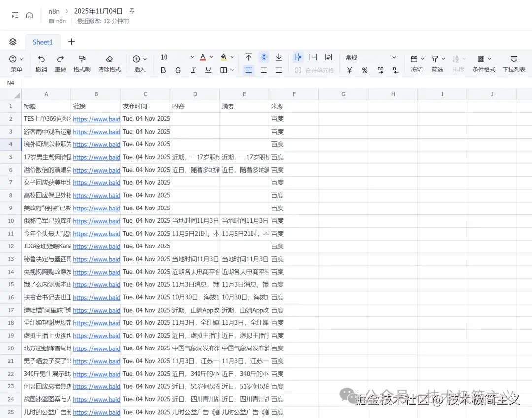Open the 插入 insert dropdown
This screenshot has height=418, width=532.
point(140,64)
